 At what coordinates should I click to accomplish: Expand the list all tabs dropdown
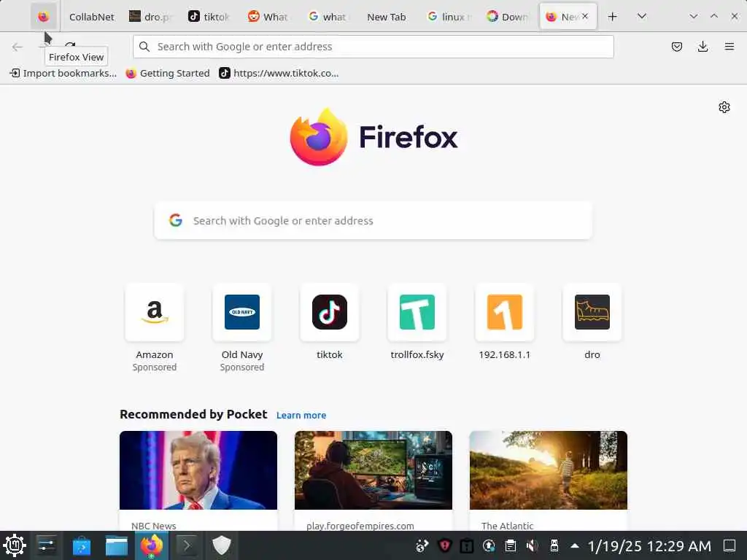pos(642,17)
